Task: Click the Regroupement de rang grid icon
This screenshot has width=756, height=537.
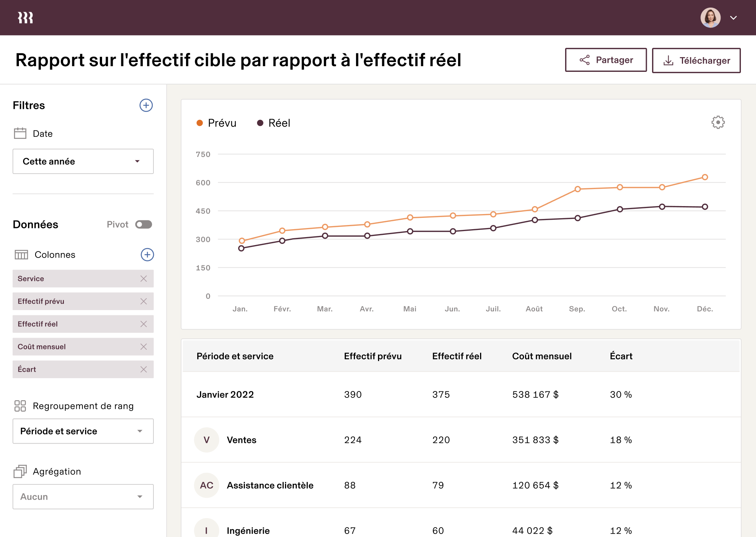Action: 20,406
